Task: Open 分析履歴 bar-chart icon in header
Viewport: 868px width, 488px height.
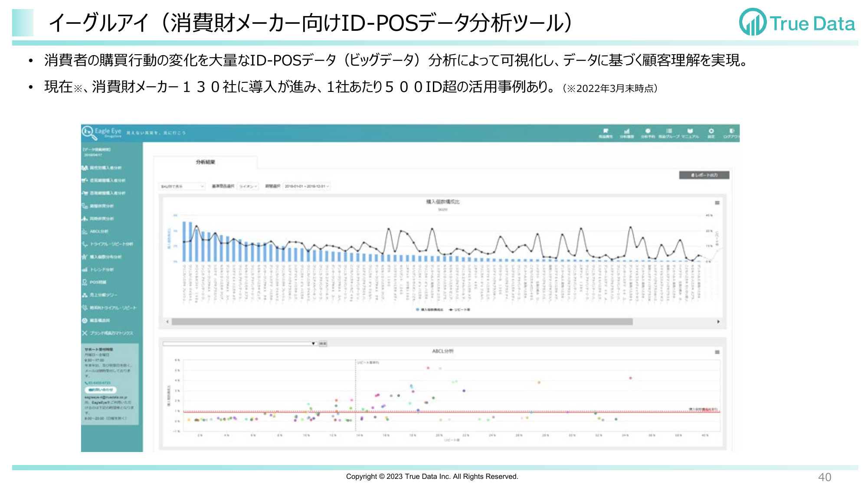Action: coord(626,131)
